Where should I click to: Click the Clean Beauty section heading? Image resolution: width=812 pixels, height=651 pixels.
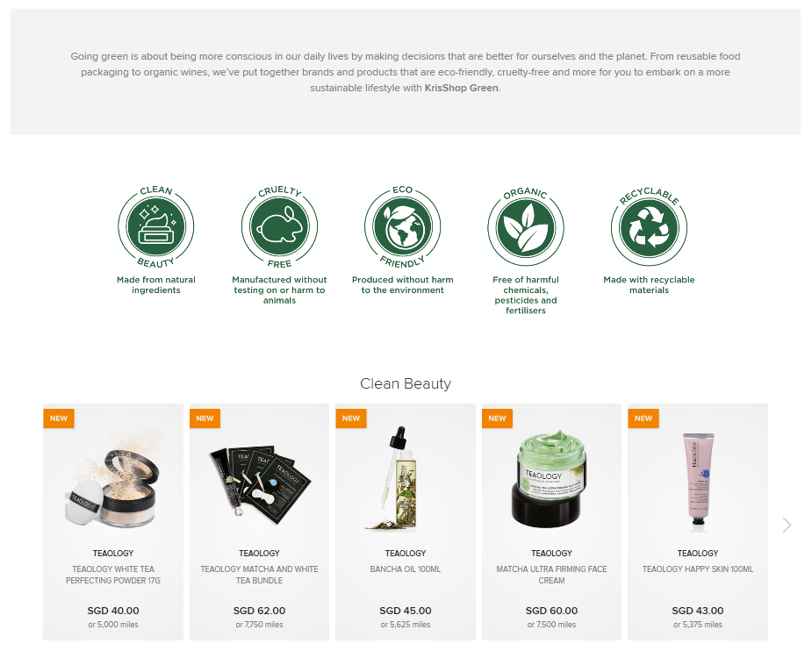pyautogui.click(x=406, y=383)
